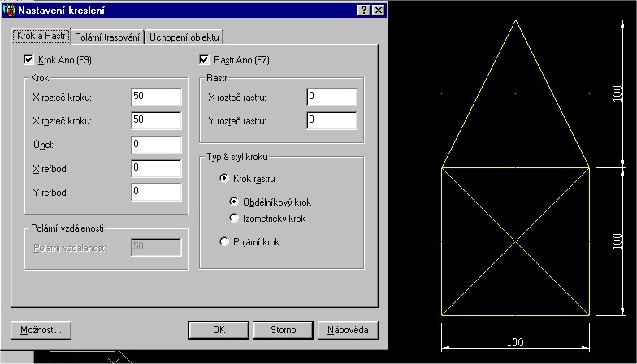This screenshot has height=364, width=637.
Task: Click the dialog's title bar system icon
Action: (8, 11)
